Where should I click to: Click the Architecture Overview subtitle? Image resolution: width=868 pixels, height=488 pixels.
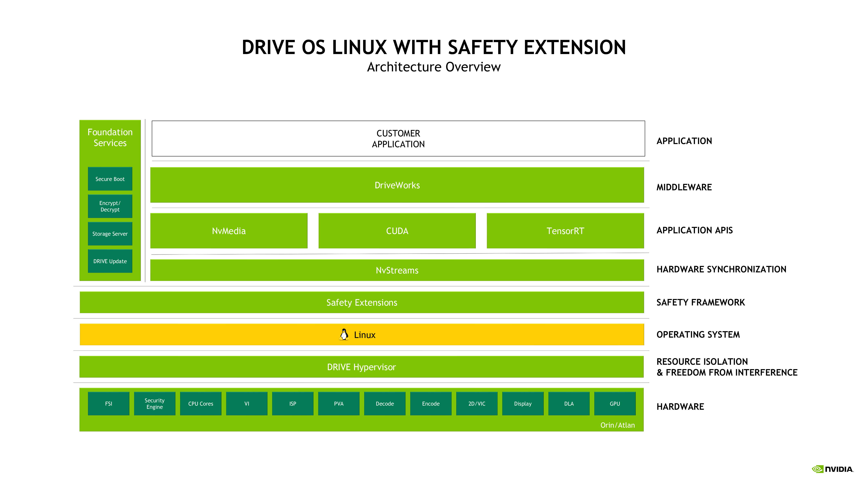pyautogui.click(x=434, y=67)
